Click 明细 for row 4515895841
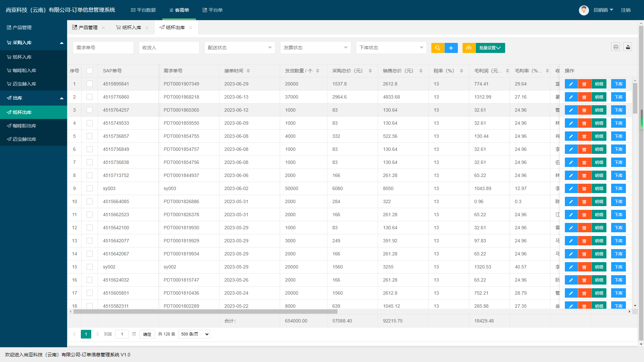644x362 pixels. tap(599, 84)
